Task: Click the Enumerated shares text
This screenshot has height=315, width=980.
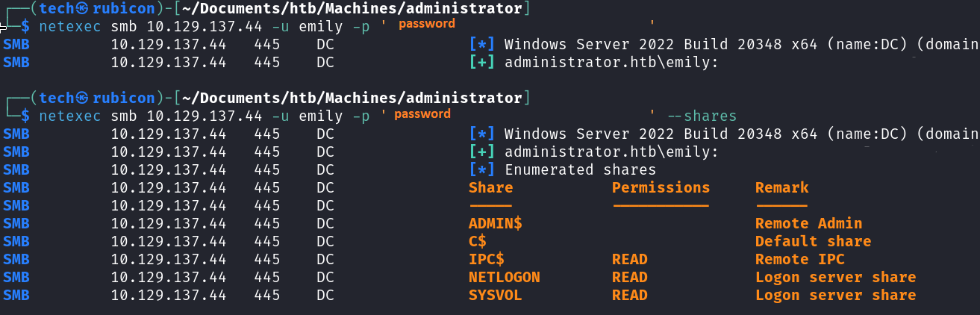Action: click(x=580, y=169)
